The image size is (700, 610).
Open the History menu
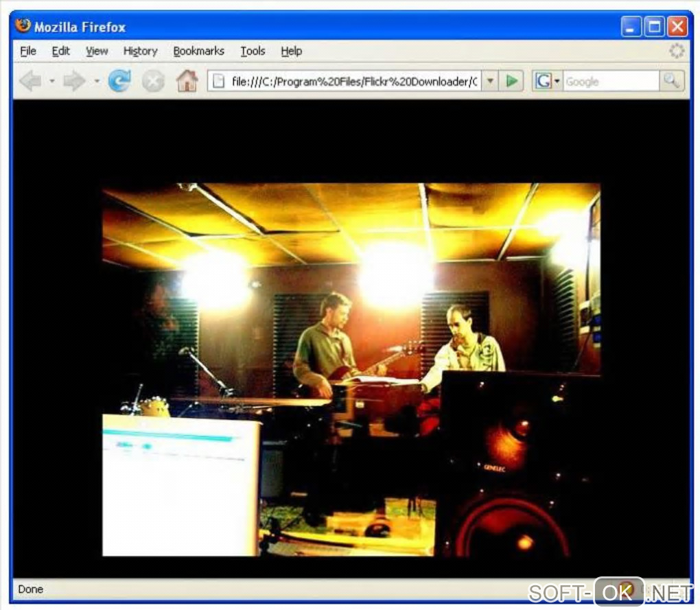pyautogui.click(x=140, y=51)
